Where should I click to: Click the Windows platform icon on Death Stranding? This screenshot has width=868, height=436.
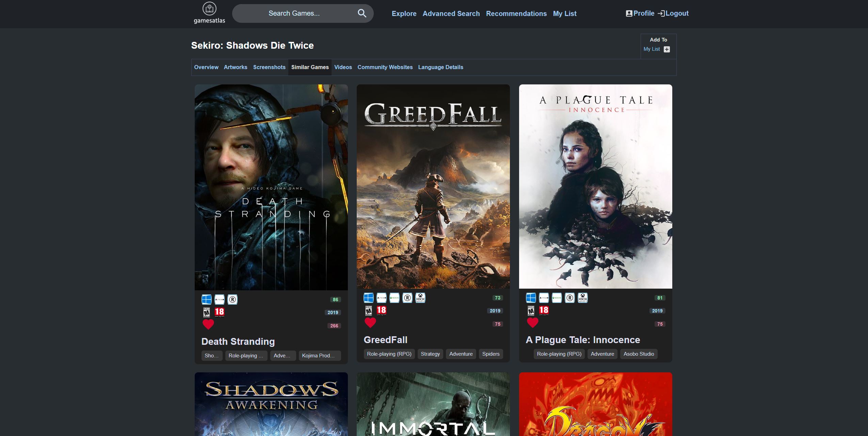click(207, 300)
